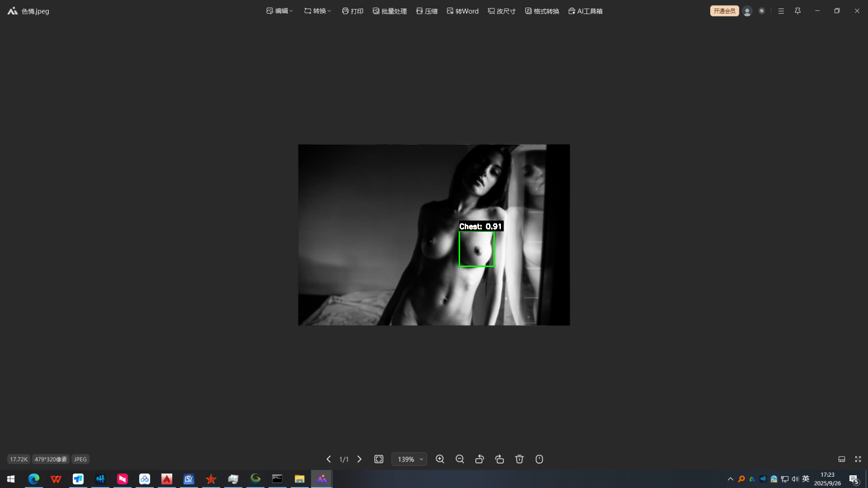Open the AI工具箱 menu item

click(x=585, y=11)
